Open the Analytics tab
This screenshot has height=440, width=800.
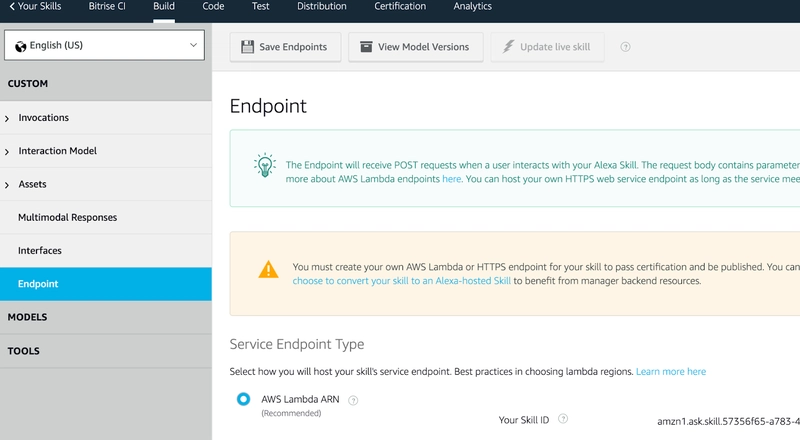pos(472,6)
